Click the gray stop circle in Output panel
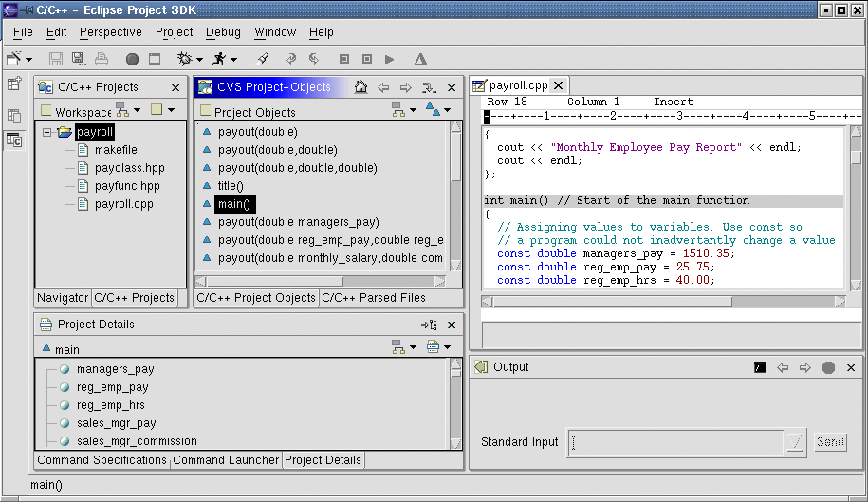 tap(828, 367)
